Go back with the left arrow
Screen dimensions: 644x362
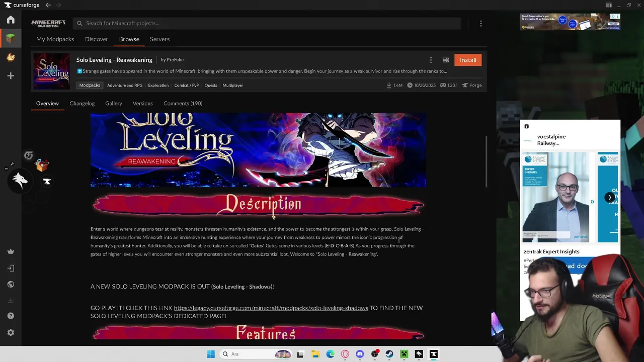click(x=48, y=5)
